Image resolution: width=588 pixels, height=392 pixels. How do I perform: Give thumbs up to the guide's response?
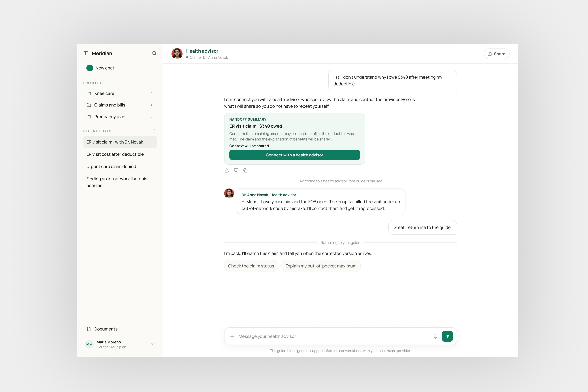pyautogui.click(x=227, y=170)
